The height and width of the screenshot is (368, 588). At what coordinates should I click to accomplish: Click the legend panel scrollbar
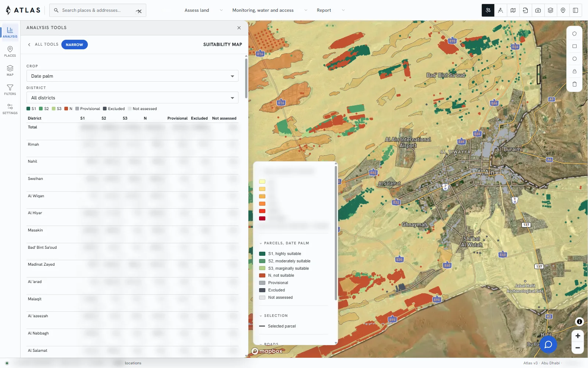tap(336, 233)
